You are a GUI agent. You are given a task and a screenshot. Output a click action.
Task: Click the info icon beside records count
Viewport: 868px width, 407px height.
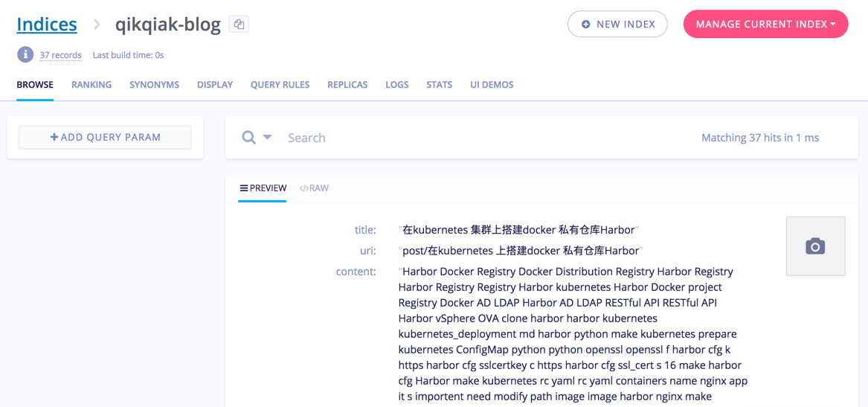25,54
